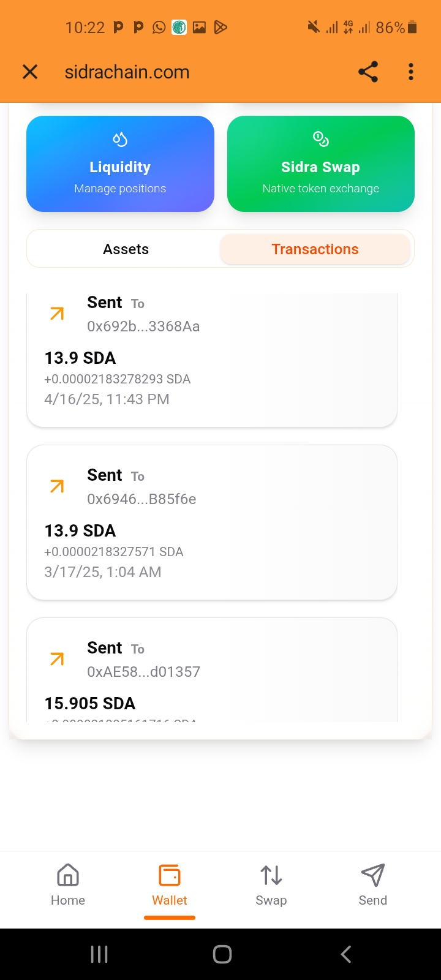Open the Liquidity manage positions card
The height and width of the screenshot is (980, 441).
click(x=120, y=164)
